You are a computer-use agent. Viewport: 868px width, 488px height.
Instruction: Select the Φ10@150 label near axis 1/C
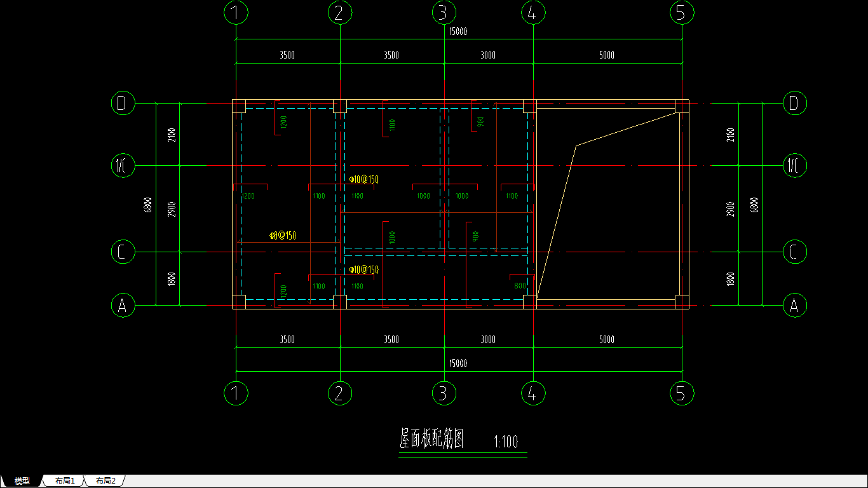point(364,180)
